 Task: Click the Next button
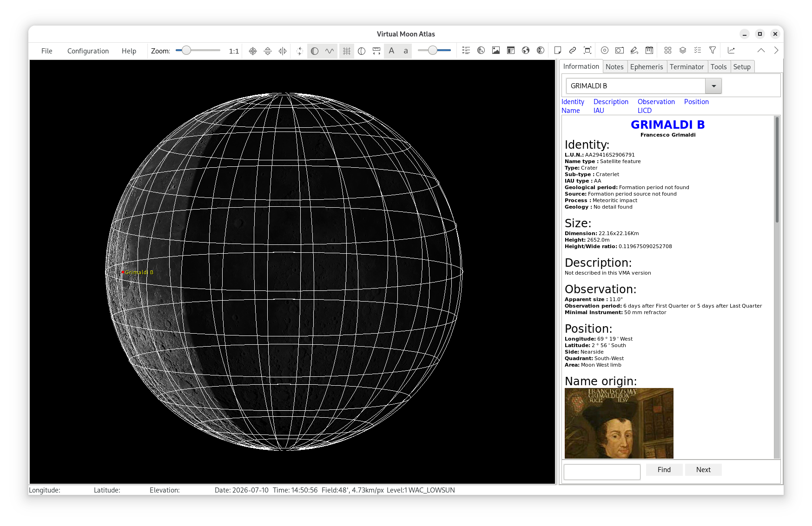(x=703, y=470)
